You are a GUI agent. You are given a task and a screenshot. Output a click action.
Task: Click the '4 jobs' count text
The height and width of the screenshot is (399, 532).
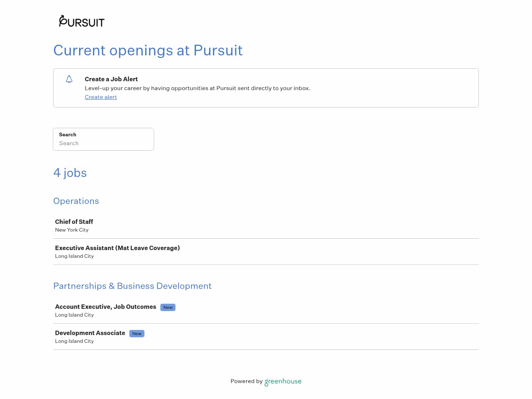tap(70, 173)
